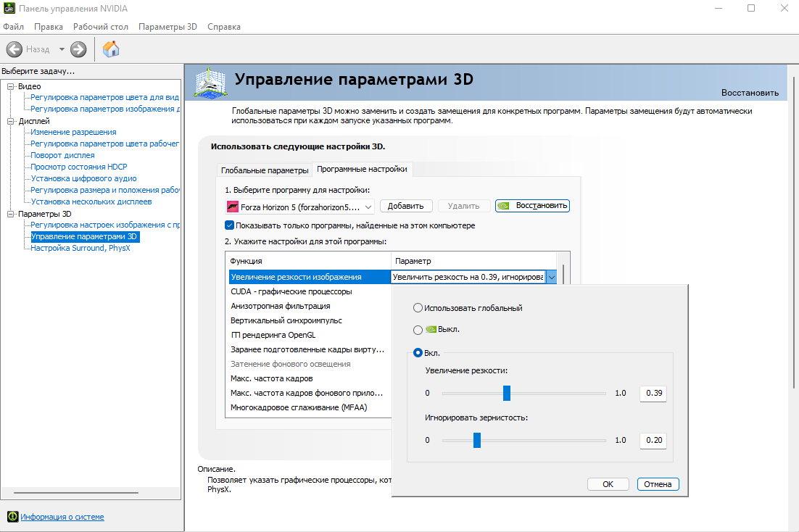Click the Игнорировать зернистость slider thumb
The height and width of the screenshot is (532, 799).
pos(477,440)
